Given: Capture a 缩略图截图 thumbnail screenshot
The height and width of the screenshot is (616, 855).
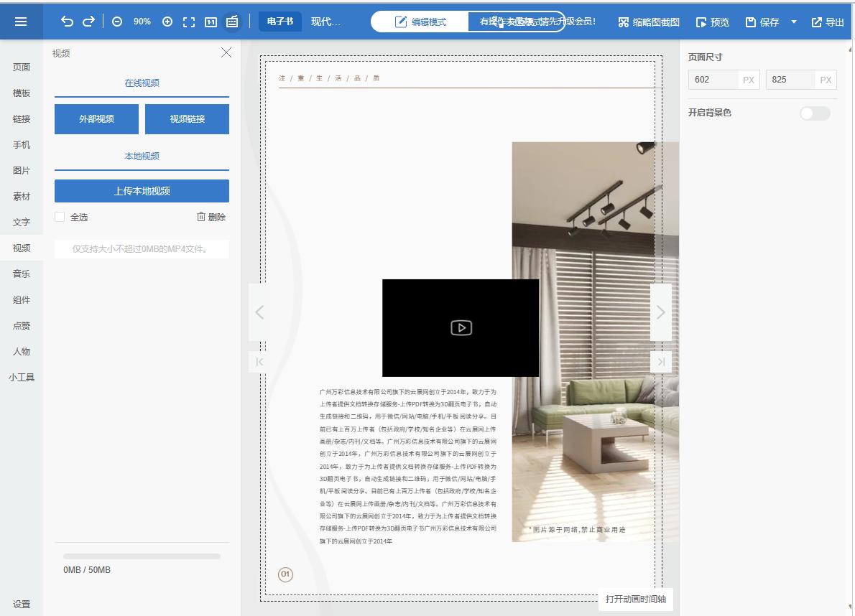Looking at the screenshot, I should pyautogui.click(x=648, y=22).
